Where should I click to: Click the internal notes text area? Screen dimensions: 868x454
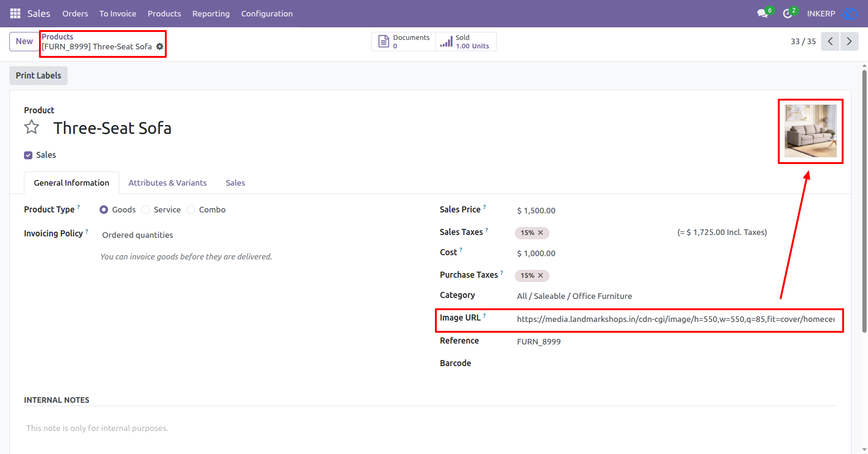(x=430, y=428)
